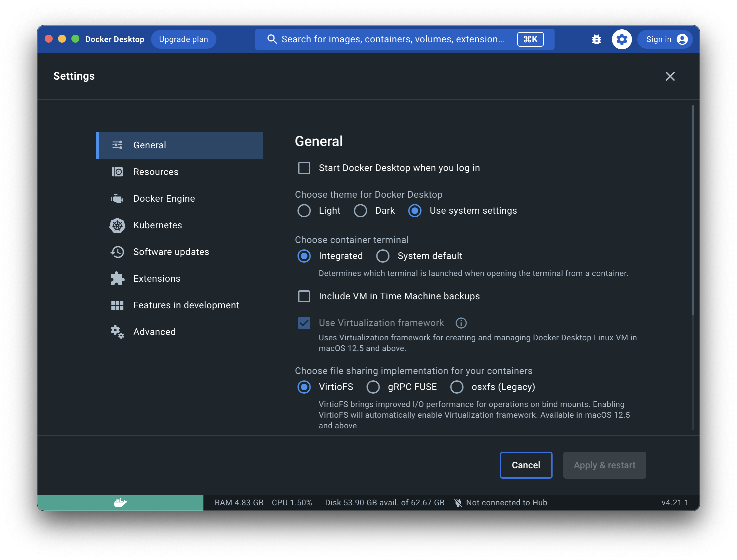The width and height of the screenshot is (737, 560).
Task: Click the Resources disk icon
Action: [117, 172]
